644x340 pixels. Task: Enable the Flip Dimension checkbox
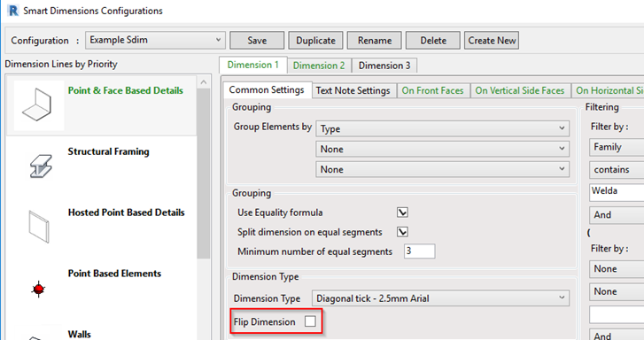(x=311, y=321)
